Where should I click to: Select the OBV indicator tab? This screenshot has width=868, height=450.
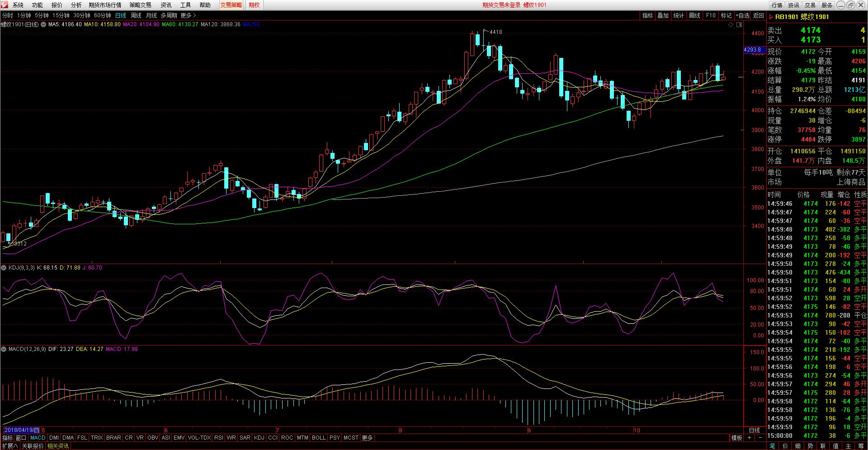[x=153, y=438]
